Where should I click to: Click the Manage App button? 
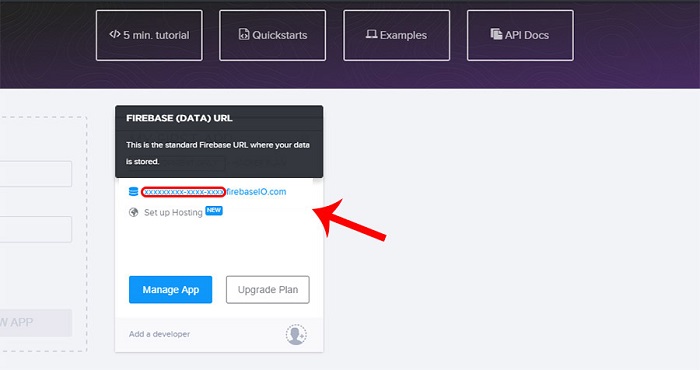[171, 290]
